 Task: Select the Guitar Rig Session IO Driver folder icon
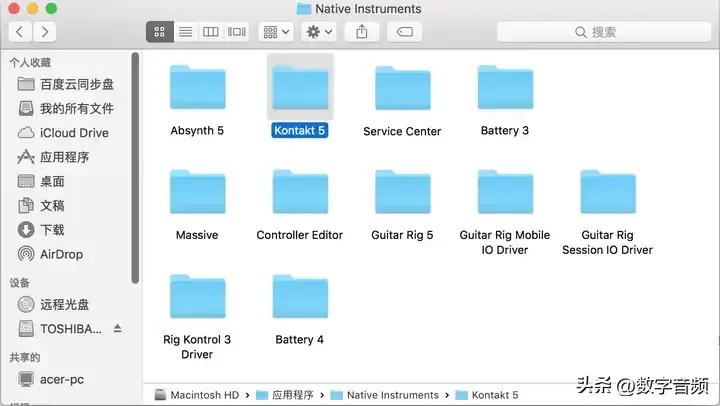[x=608, y=192]
